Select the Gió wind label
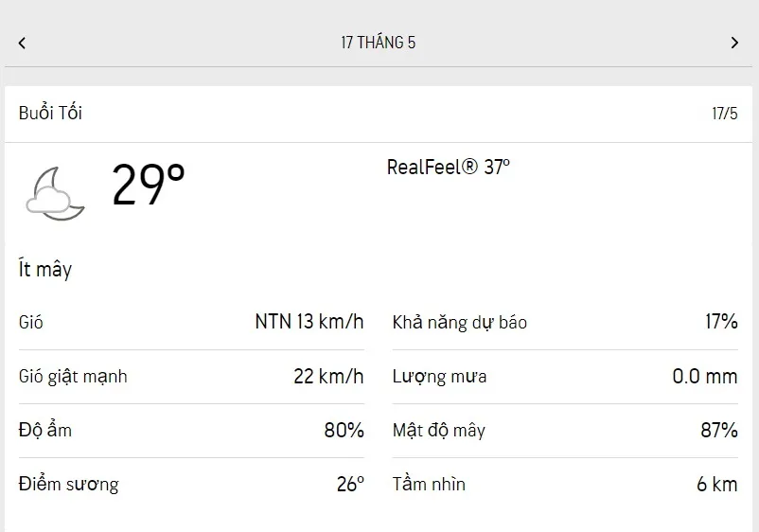This screenshot has width=759, height=532. (31, 323)
